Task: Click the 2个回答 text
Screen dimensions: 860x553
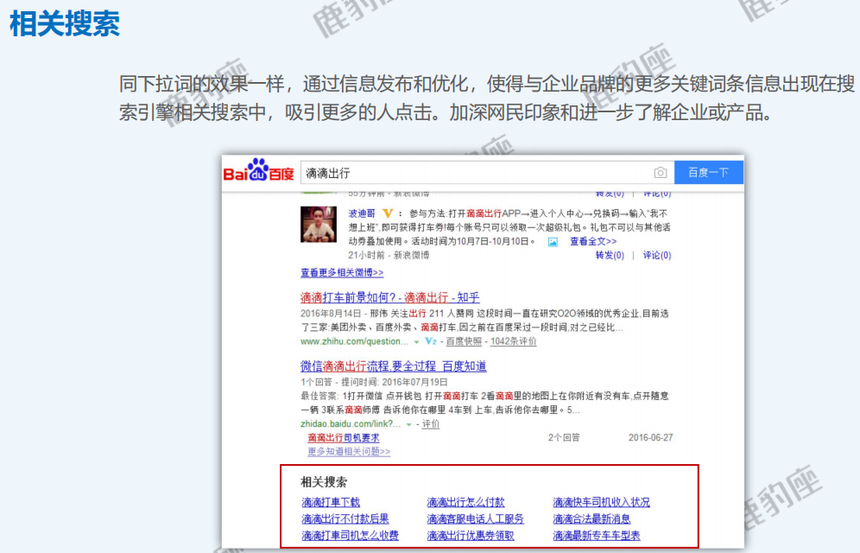Action: tap(564, 438)
